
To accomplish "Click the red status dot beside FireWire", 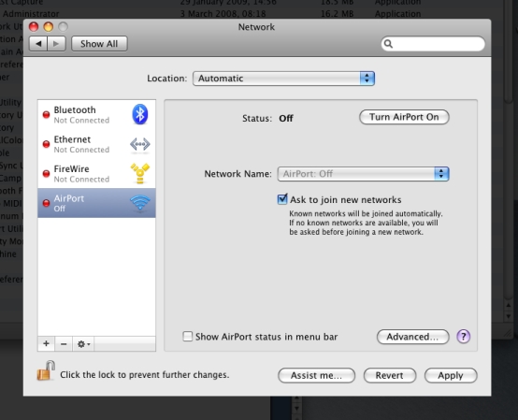I will [46, 173].
